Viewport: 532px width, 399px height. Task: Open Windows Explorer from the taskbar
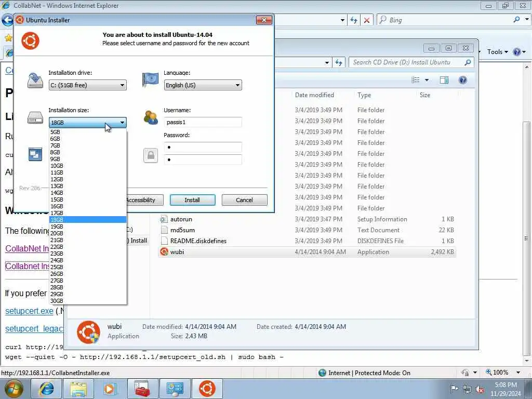(78, 389)
